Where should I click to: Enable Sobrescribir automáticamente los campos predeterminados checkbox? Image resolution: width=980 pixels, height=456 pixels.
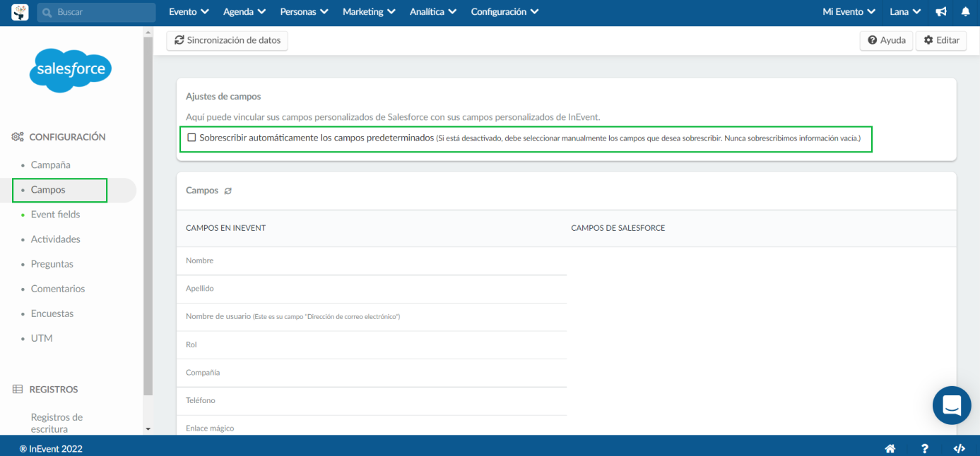tap(191, 138)
